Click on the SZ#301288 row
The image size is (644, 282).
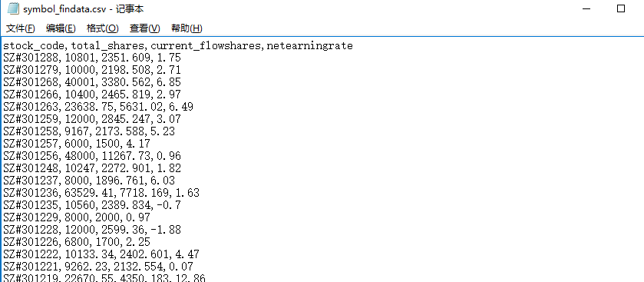coord(92,58)
